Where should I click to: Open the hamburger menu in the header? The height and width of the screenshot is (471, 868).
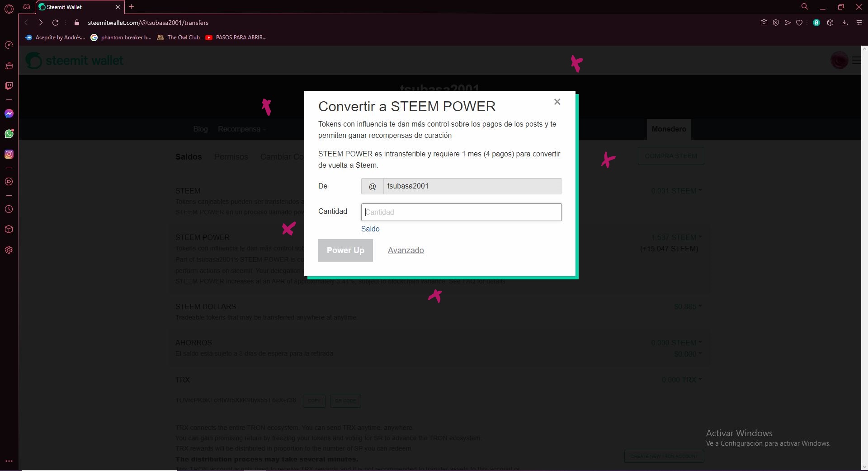click(x=856, y=60)
